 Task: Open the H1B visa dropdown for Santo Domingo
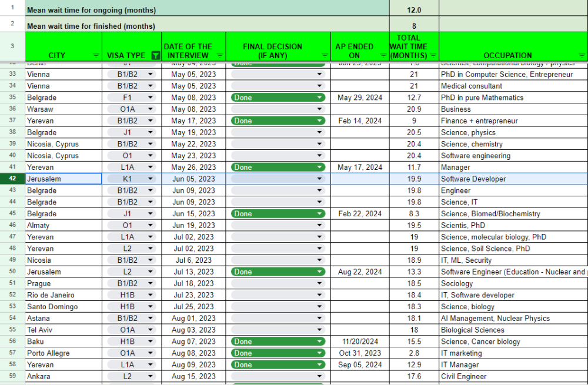[151, 307]
